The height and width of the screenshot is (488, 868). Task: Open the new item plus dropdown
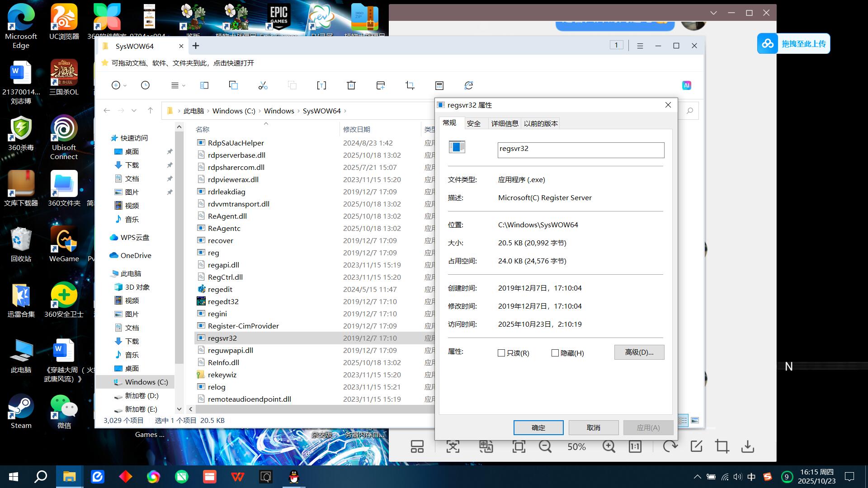(x=119, y=85)
